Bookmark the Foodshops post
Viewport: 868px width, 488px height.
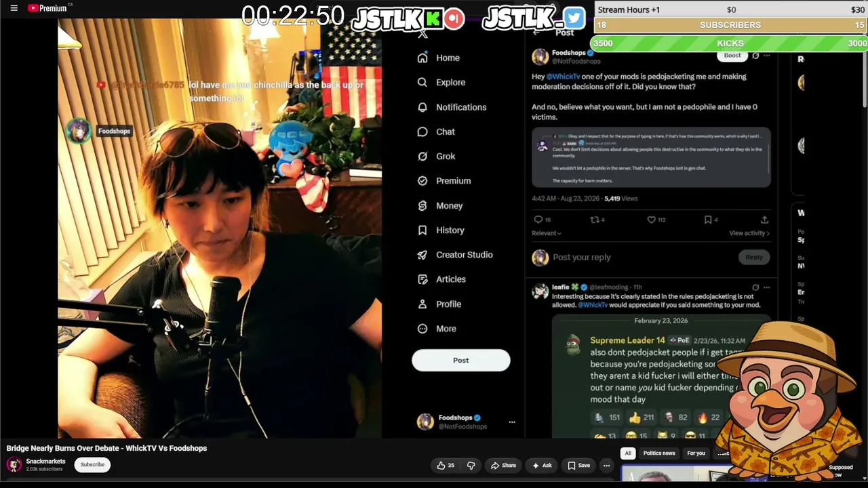pyautogui.click(x=708, y=220)
